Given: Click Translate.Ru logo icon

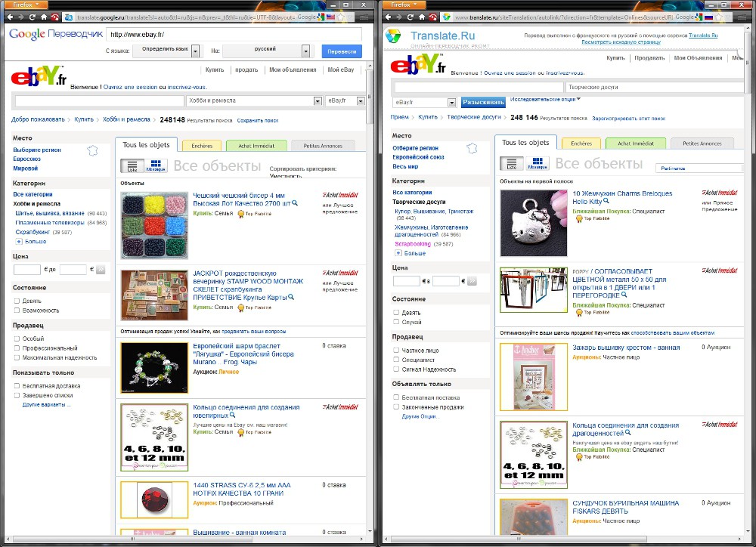Looking at the screenshot, I should point(394,36).
